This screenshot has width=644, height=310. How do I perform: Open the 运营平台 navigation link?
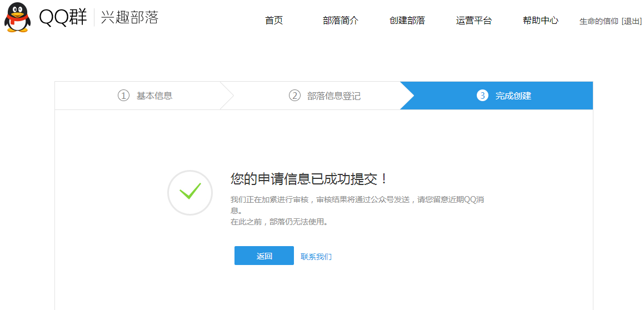coord(473,21)
